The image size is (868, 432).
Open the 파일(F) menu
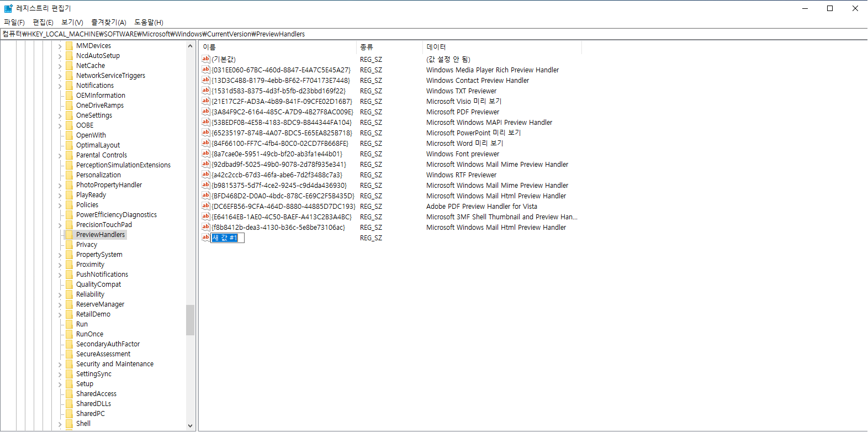pyautogui.click(x=14, y=22)
